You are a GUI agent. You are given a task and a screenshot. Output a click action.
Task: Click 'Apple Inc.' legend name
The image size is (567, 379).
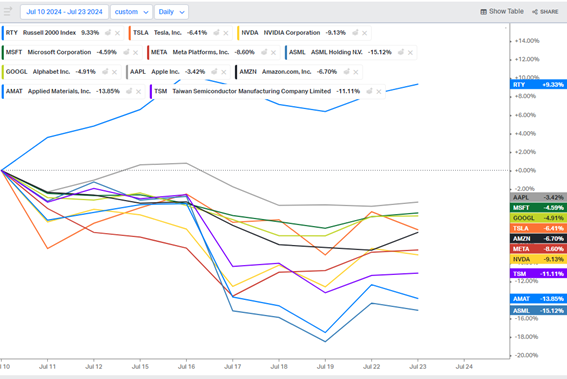coord(165,72)
